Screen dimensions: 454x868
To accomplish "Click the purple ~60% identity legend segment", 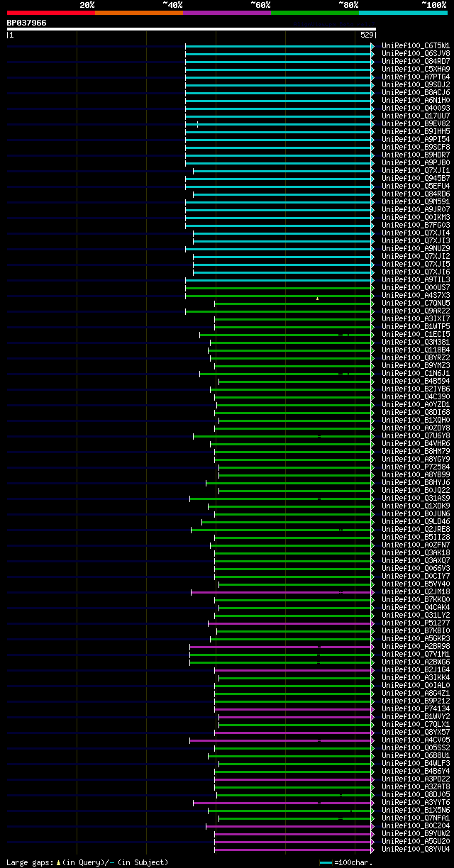I will pos(227,13).
